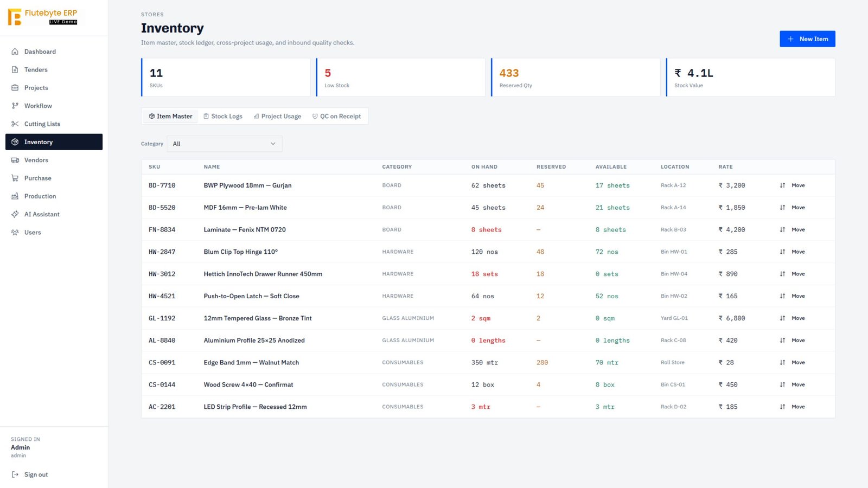Move stock for CS-0091 Edge Band
Viewport: 868px width, 488px height.
tap(792, 363)
